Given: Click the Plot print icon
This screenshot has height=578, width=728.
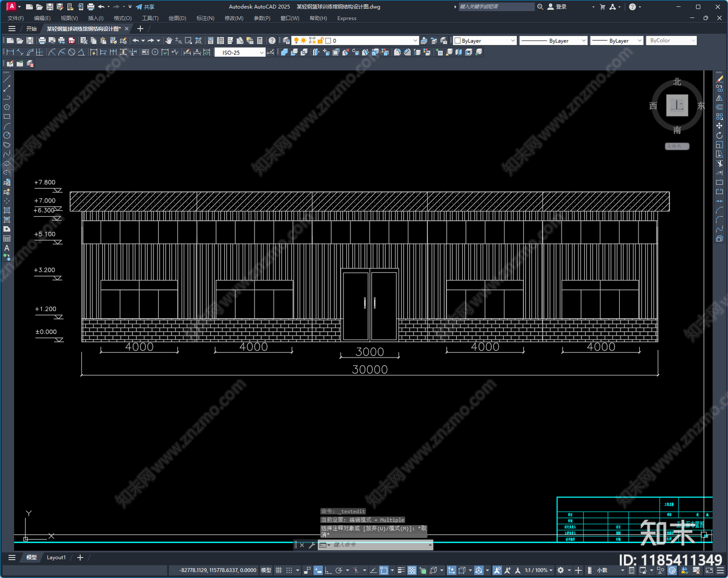Looking at the screenshot, I should click(42, 41).
